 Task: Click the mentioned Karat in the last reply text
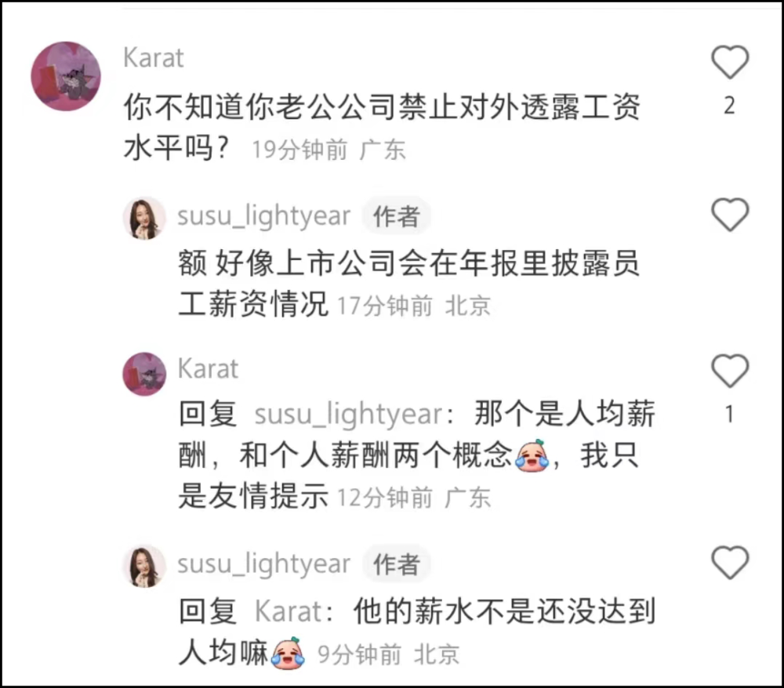click(289, 611)
